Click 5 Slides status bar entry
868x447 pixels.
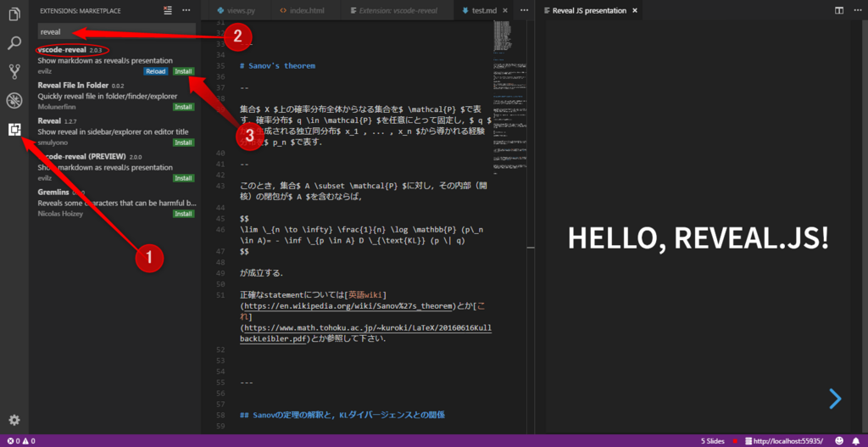712,441
